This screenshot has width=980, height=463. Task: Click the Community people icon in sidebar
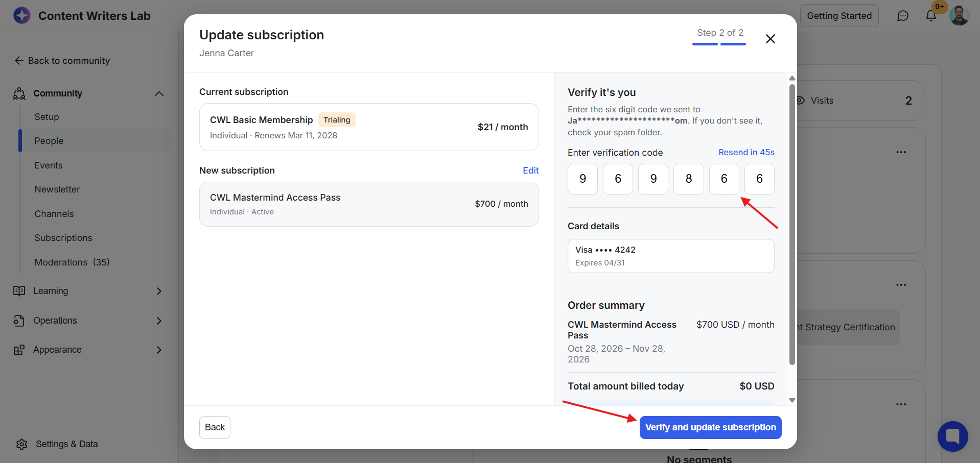[19, 93]
